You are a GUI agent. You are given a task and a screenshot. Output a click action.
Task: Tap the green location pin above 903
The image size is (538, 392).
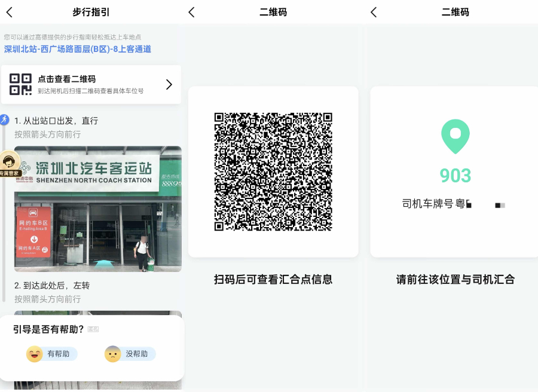[x=455, y=136]
